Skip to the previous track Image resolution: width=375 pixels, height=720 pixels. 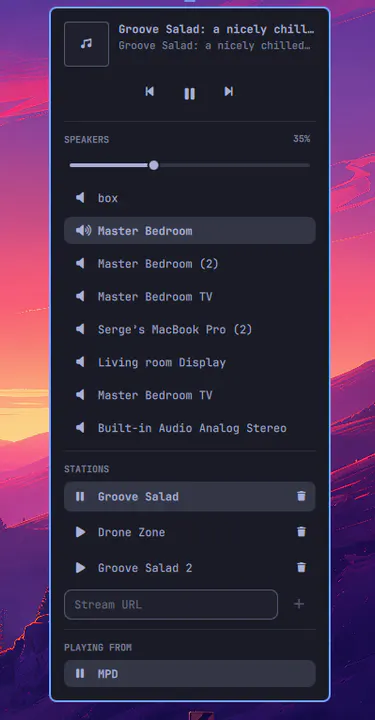150,91
